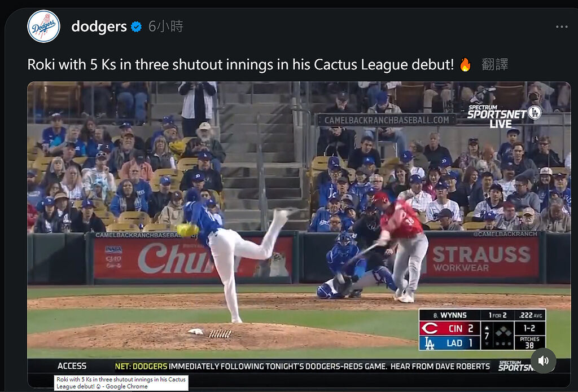Open the three-dot more options menu
578x392 pixels.
pos(562,27)
